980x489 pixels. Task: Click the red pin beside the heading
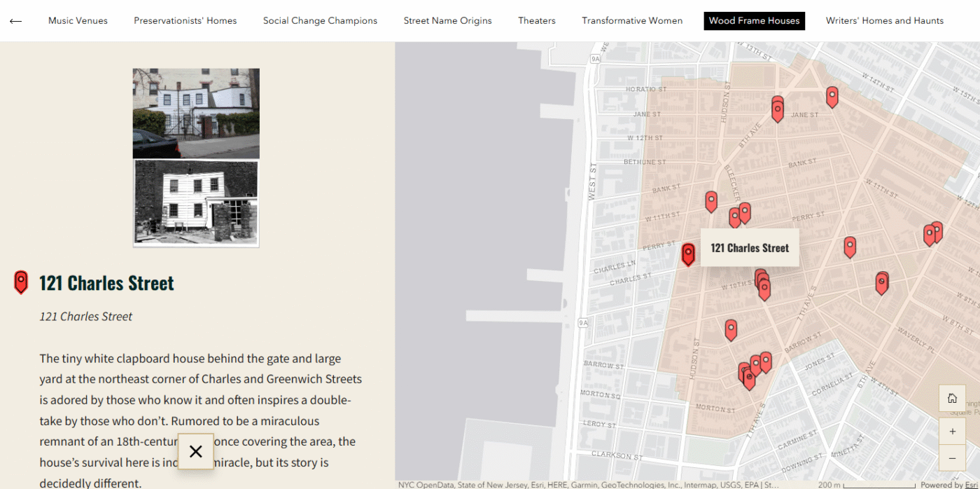click(21, 282)
